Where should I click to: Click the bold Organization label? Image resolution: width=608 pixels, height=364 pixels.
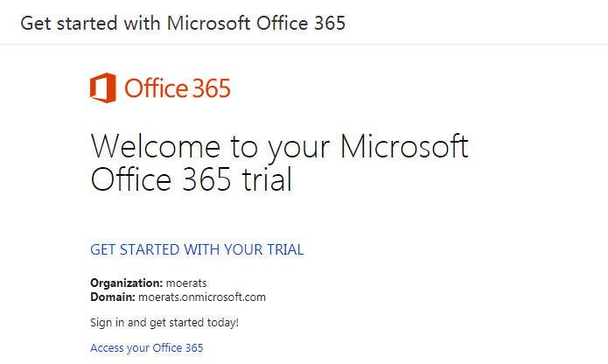126,283
